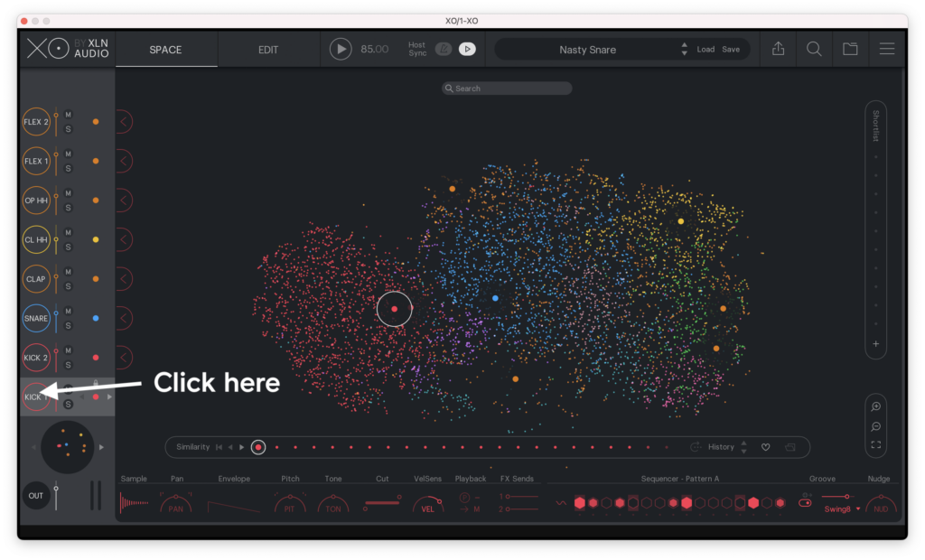Switch to the SPACE tab
This screenshot has height=560, width=925.
[x=166, y=50]
